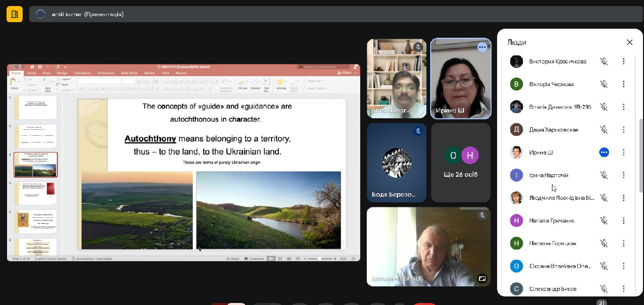Switch to the Design ribbon tab

pyautogui.click(x=62, y=73)
